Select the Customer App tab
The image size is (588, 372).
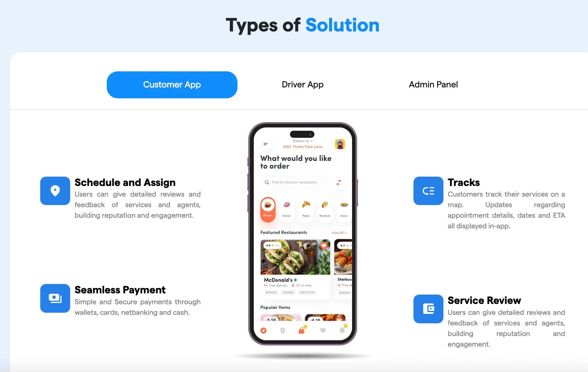[172, 84]
